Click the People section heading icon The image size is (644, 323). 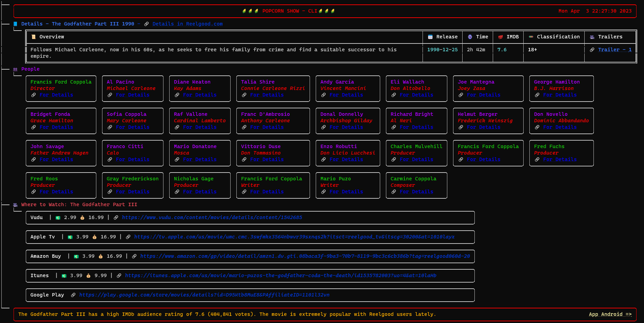(x=15, y=69)
